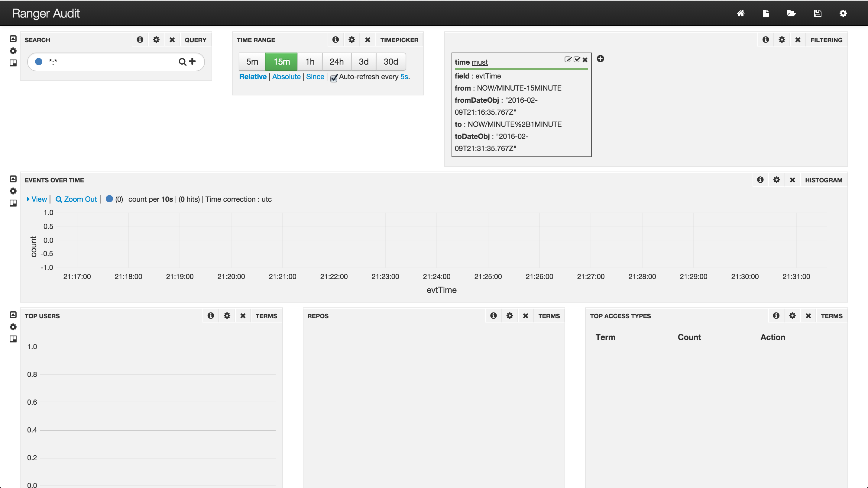The width and height of the screenshot is (868, 488).
Task: Click the home icon in top navbar
Action: tap(740, 14)
